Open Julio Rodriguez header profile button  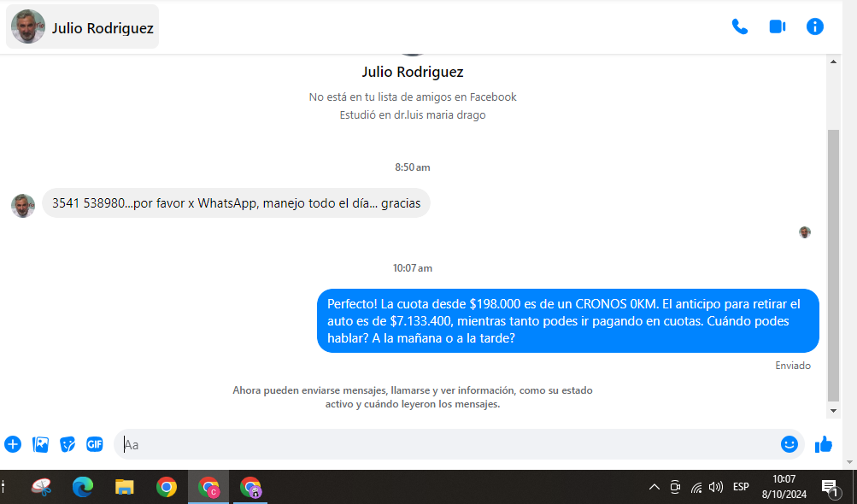point(83,26)
